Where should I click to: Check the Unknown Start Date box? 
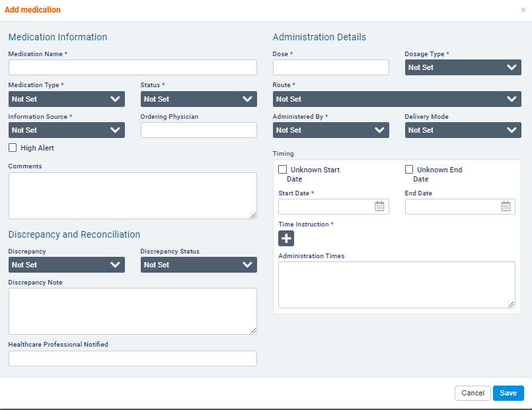[x=283, y=170]
